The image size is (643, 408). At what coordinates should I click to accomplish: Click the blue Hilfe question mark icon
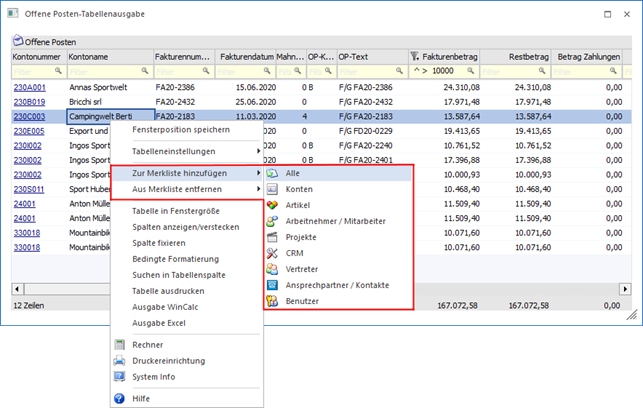[x=120, y=397]
